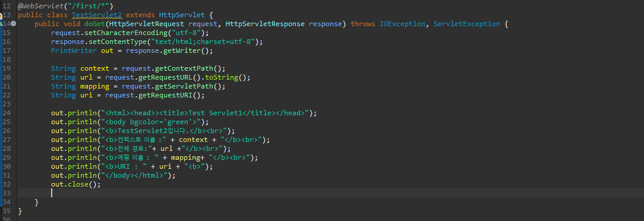Click the HttpServletRequest parameter type

point(146,24)
